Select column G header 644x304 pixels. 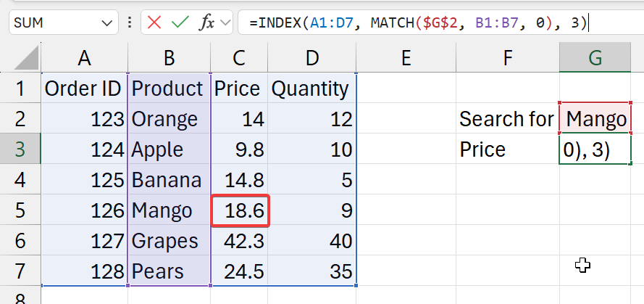[595, 58]
